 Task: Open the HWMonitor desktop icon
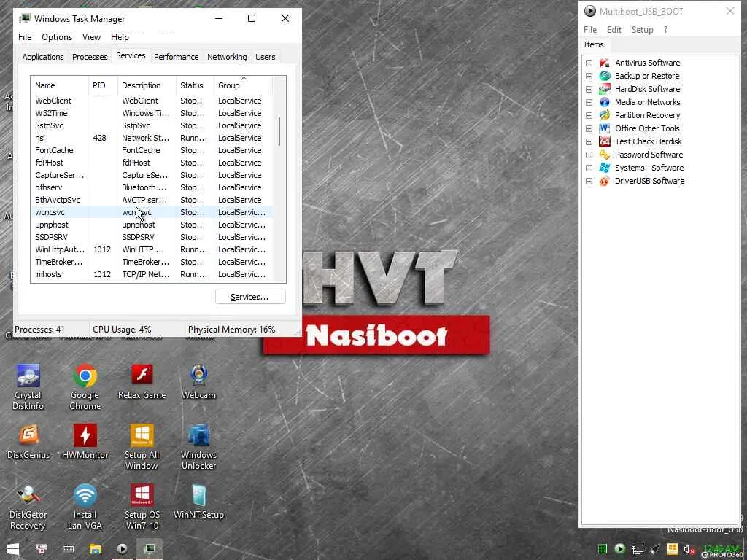(x=85, y=441)
